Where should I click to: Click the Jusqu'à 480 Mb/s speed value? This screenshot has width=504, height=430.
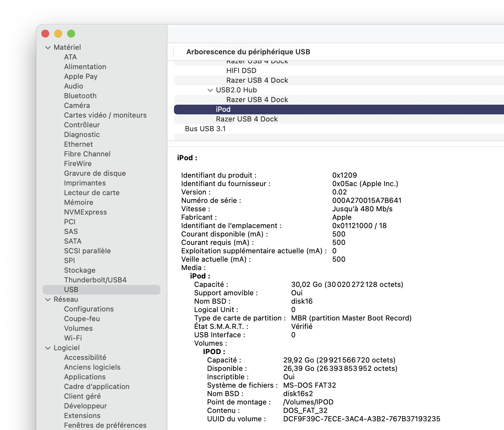pyautogui.click(x=362, y=209)
